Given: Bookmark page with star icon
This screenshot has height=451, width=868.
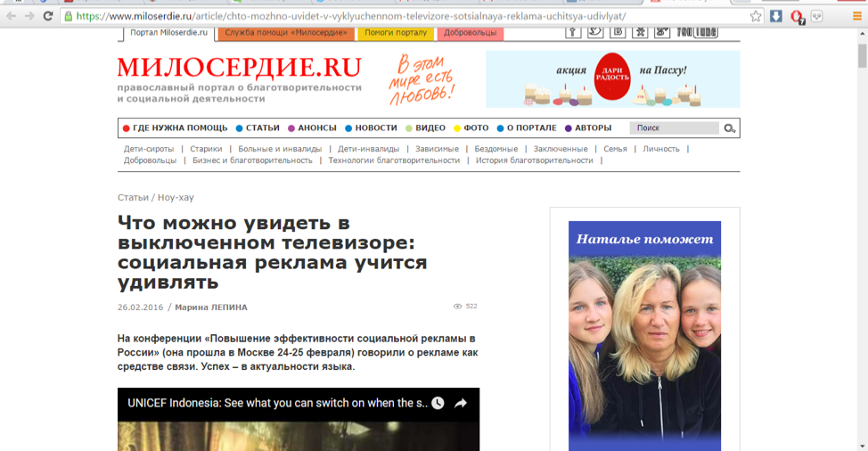Looking at the screenshot, I should tap(756, 16).
